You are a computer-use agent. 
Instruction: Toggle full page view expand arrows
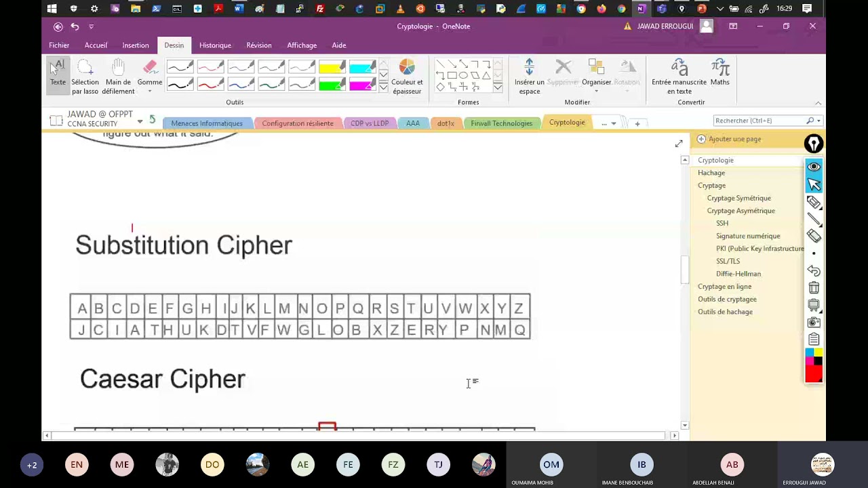(679, 144)
